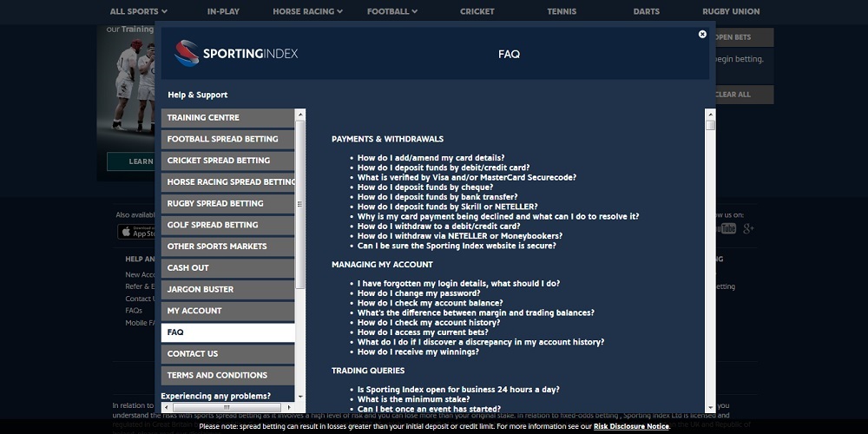
Task: Open 'Why is my card payment being declined' question
Action: pyautogui.click(x=498, y=216)
